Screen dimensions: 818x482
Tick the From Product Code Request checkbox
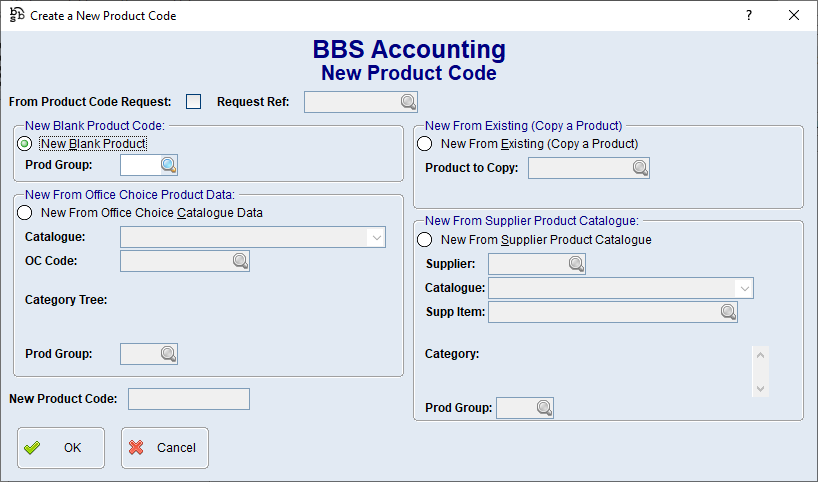point(193,101)
